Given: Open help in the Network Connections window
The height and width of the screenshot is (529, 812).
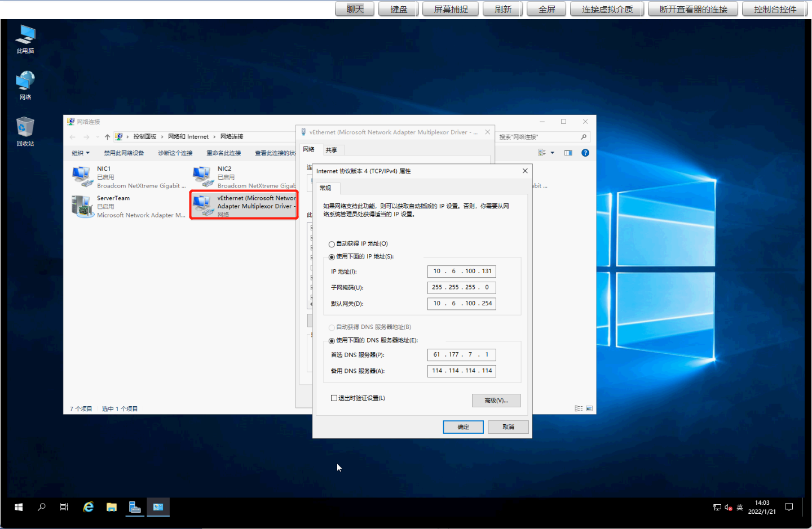Looking at the screenshot, I should (585, 152).
